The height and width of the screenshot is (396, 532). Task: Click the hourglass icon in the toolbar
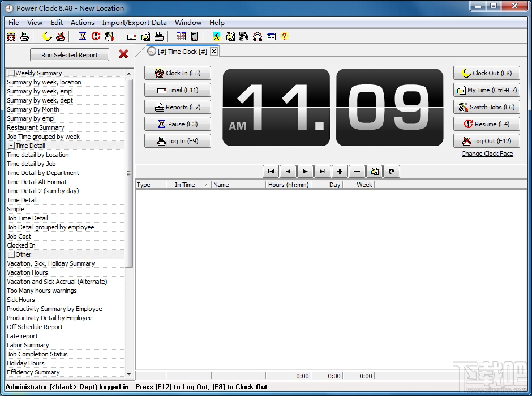(82, 36)
